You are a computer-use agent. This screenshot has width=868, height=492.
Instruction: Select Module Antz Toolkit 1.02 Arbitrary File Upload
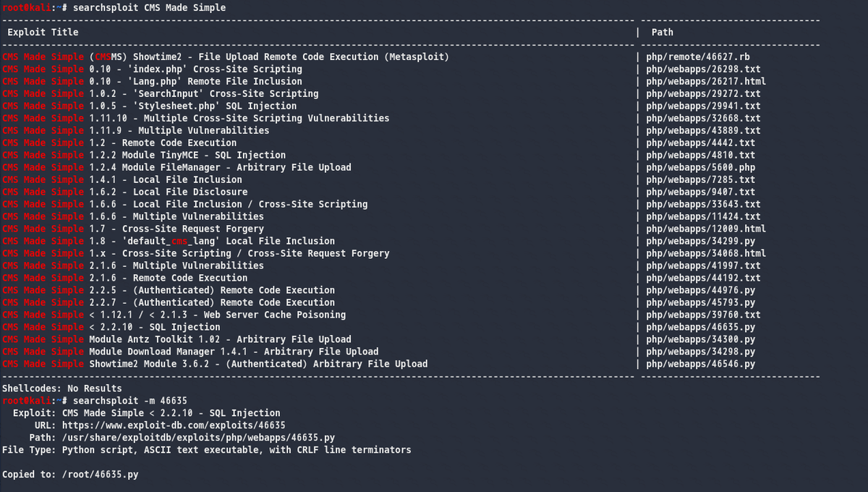click(176, 339)
